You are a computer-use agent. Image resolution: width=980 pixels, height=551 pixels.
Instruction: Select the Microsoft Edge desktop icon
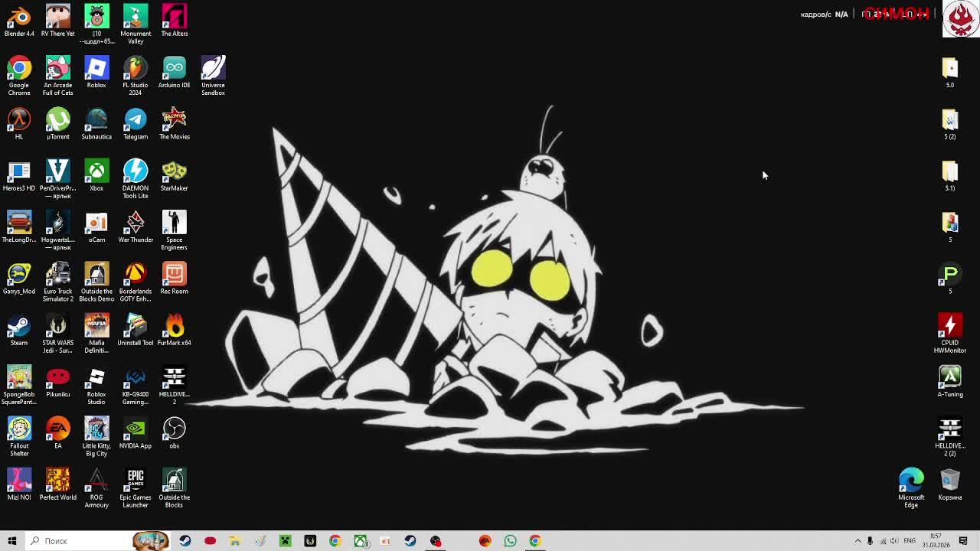click(911, 488)
